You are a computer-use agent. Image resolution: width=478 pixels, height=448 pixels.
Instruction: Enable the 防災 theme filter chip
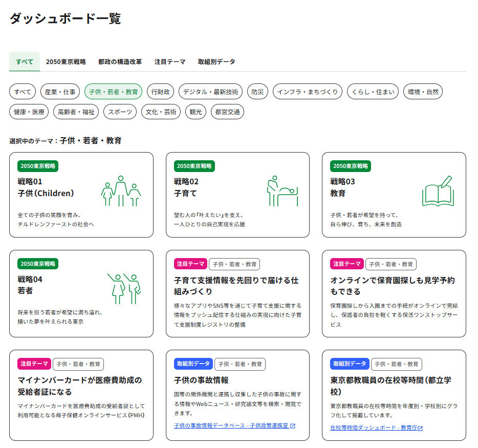tap(255, 92)
